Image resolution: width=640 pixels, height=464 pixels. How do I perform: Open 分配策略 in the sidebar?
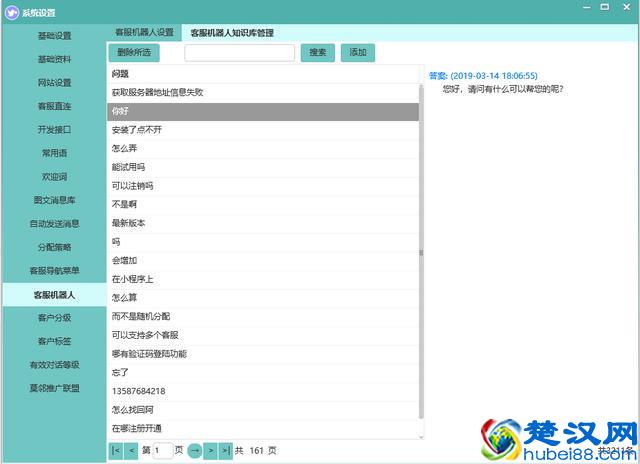click(x=54, y=247)
